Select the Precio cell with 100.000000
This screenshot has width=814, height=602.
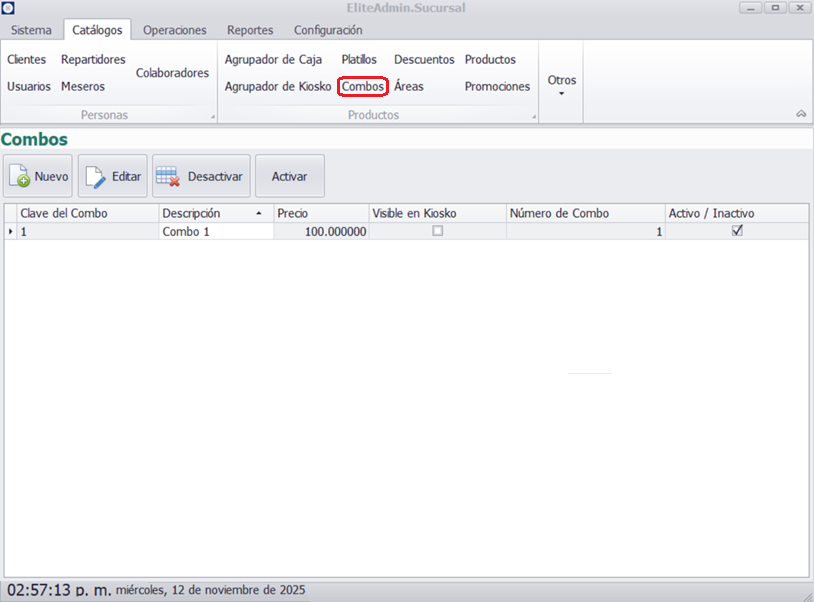pyautogui.click(x=321, y=232)
